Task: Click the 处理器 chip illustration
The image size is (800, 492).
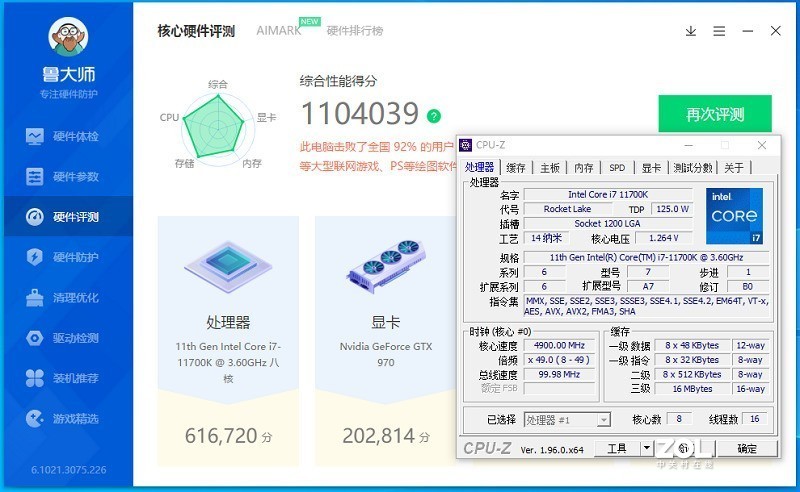Action: [228, 267]
